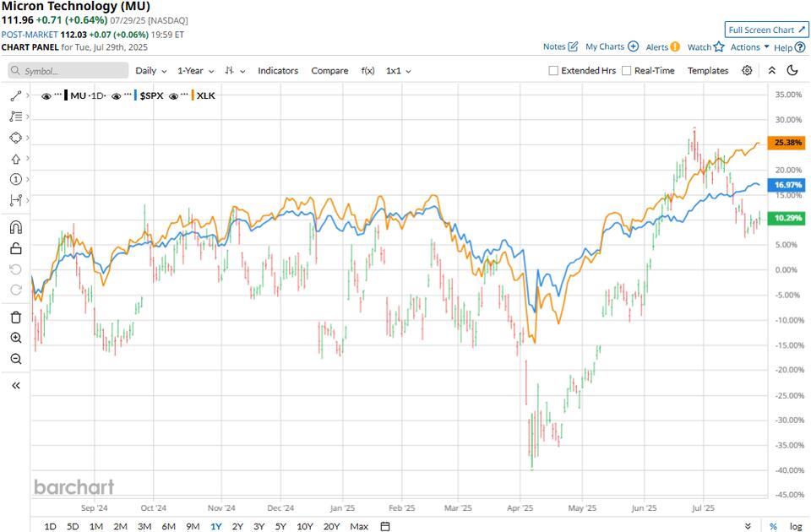Toggle percent scale button

pyautogui.click(x=773, y=526)
